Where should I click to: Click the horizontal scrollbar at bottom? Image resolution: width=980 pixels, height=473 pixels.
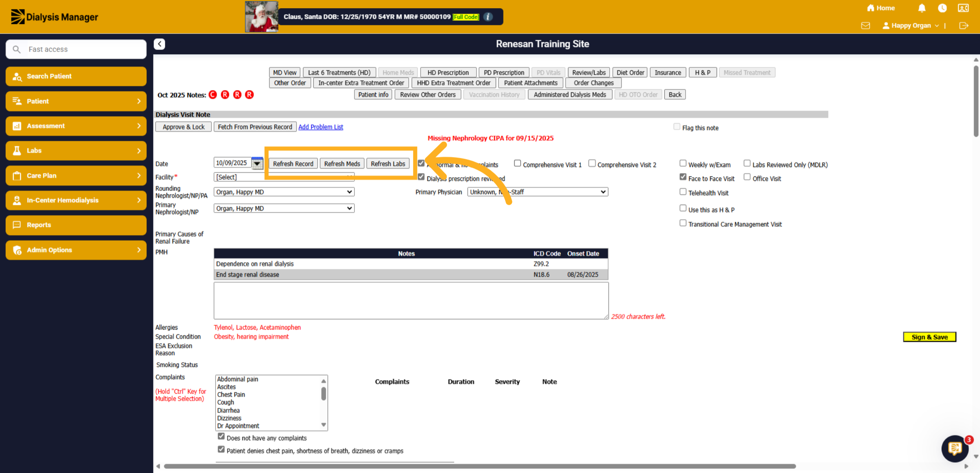point(480,466)
